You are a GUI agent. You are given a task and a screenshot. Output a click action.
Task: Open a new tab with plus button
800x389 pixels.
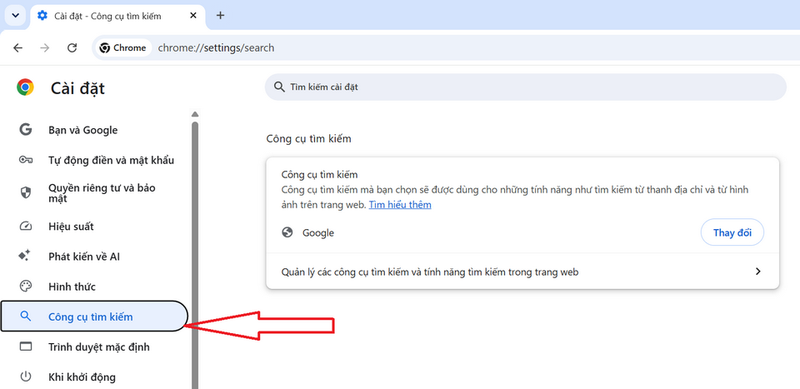(220, 15)
